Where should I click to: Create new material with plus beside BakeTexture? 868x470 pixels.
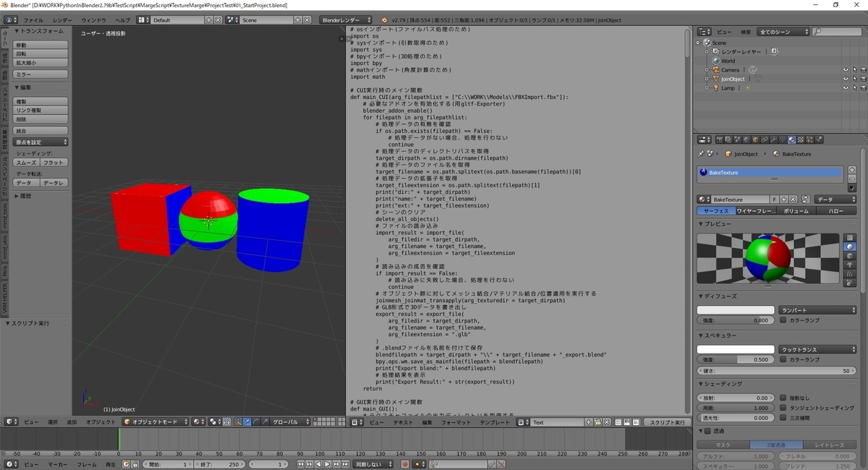pos(784,200)
